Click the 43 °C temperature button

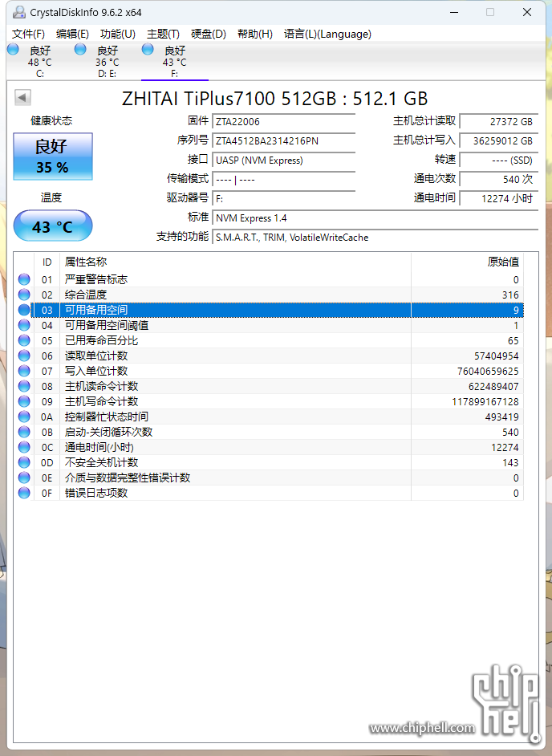point(52,226)
